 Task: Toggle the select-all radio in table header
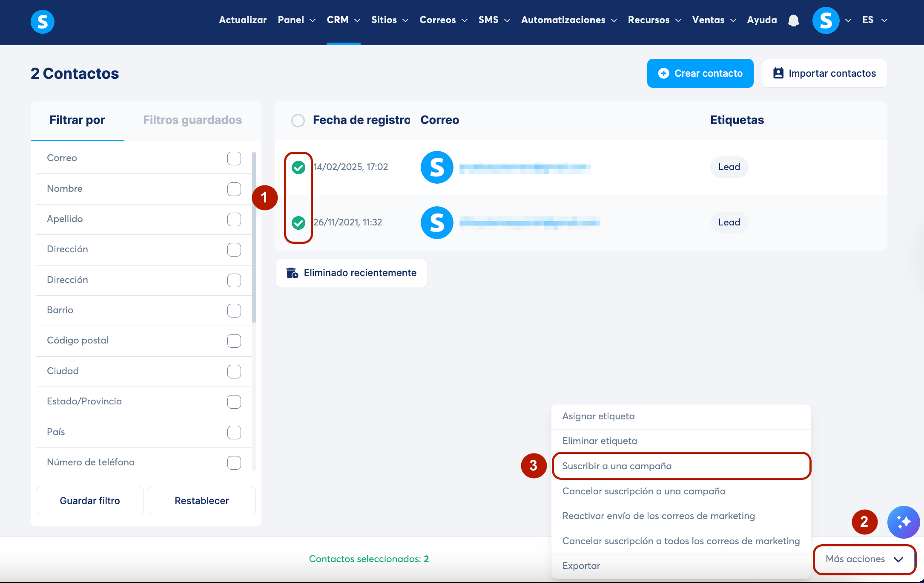(298, 121)
